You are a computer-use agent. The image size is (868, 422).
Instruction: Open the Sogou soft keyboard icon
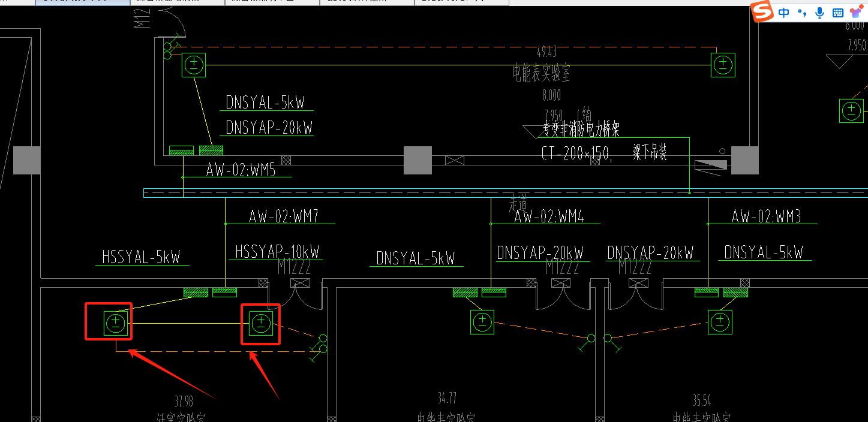pos(838,13)
